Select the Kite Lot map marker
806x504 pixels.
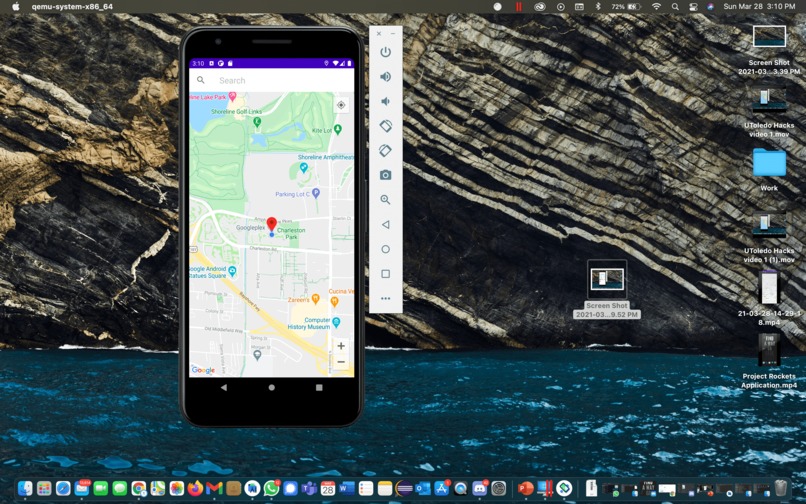click(x=338, y=129)
